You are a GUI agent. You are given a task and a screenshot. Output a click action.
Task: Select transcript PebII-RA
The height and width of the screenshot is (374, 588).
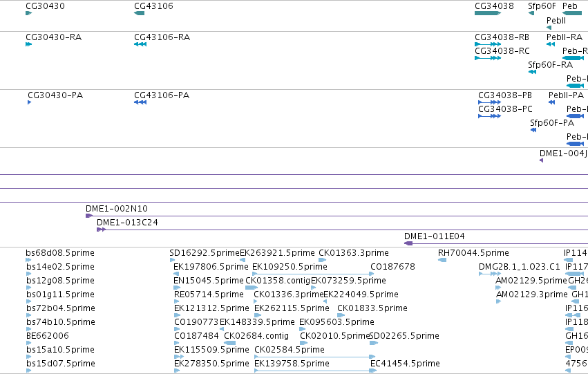coord(564,37)
